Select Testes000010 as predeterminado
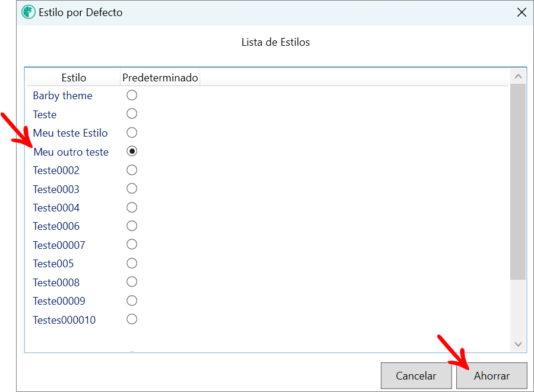 click(131, 319)
